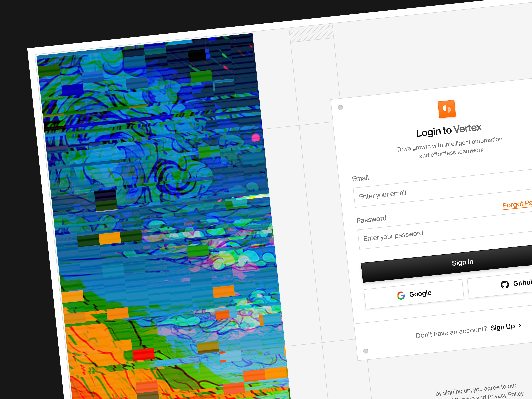The width and height of the screenshot is (532, 399).
Task: Open the Sign Up link
Action: tap(503, 327)
